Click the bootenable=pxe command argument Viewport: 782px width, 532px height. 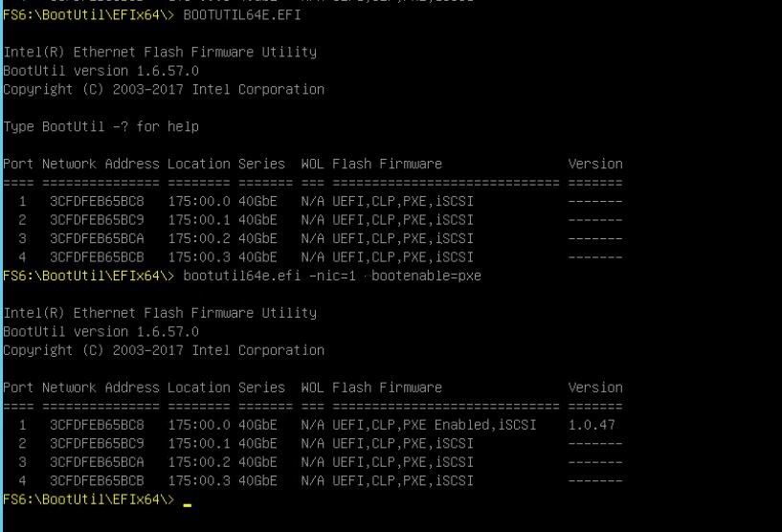click(x=426, y=276)
